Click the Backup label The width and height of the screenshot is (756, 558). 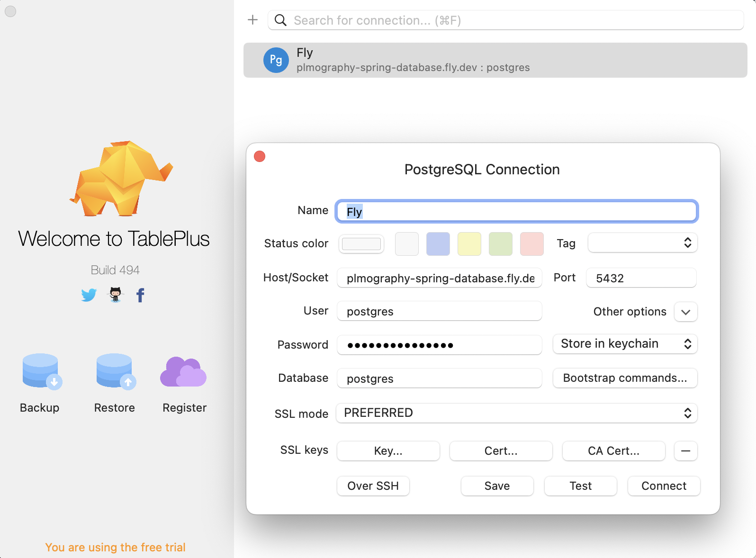(x=40, y=408)
